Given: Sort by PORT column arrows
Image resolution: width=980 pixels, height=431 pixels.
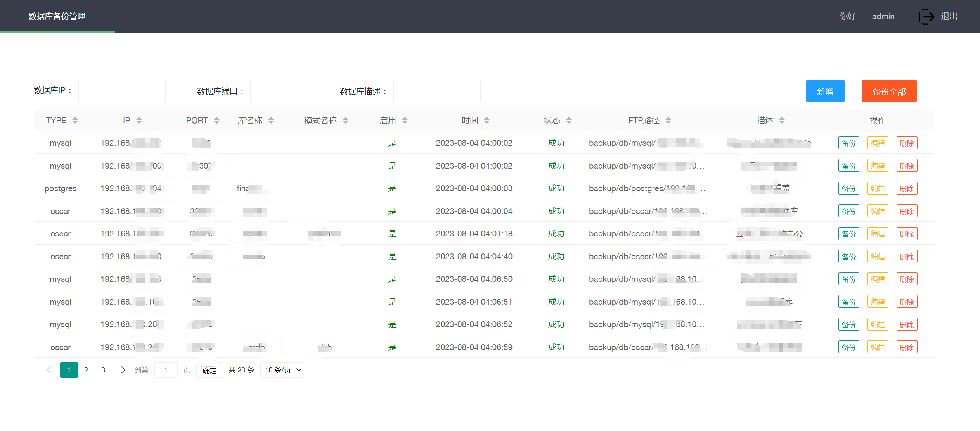Looking at the screenshot, I should point(217,121).
